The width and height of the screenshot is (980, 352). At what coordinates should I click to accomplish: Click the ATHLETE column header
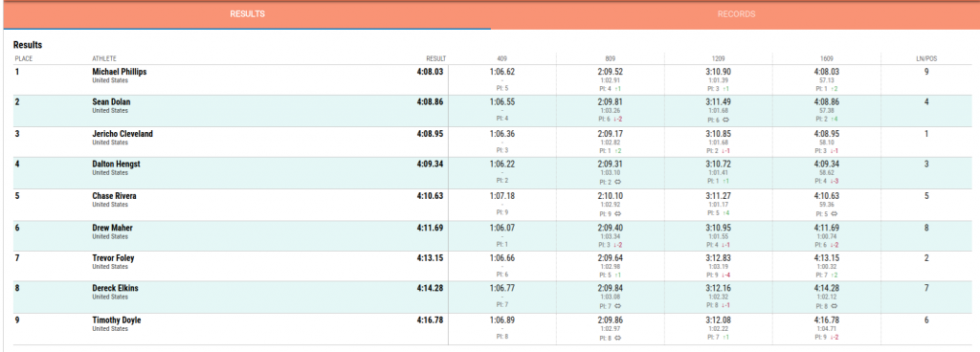104,59
